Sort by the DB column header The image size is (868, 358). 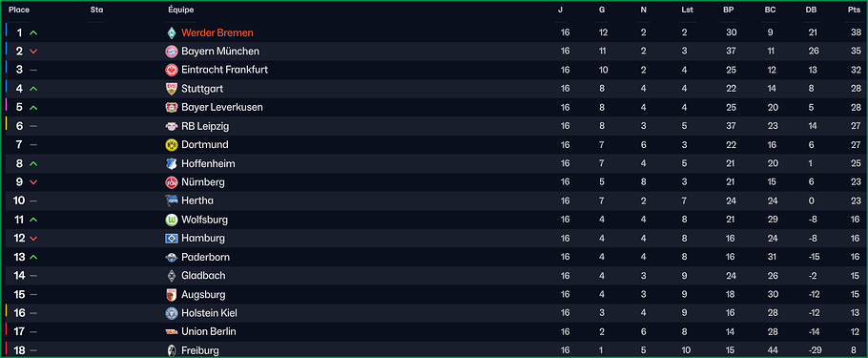click(x=812, y=10)
